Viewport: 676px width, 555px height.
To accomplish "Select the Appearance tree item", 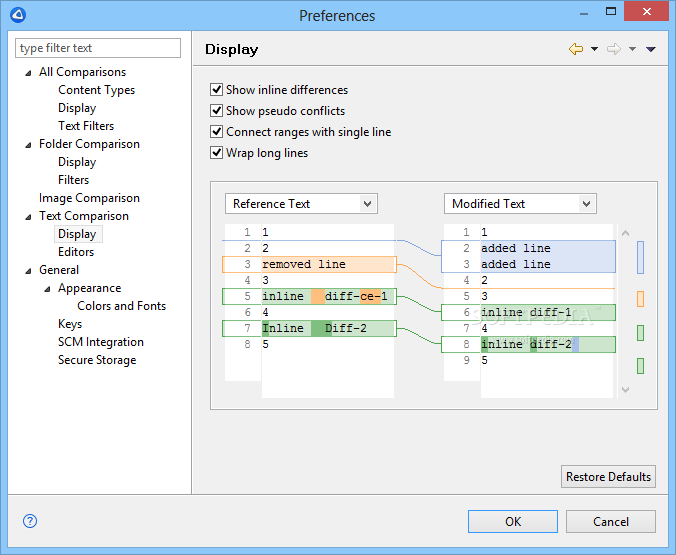I will click(90, 288).
